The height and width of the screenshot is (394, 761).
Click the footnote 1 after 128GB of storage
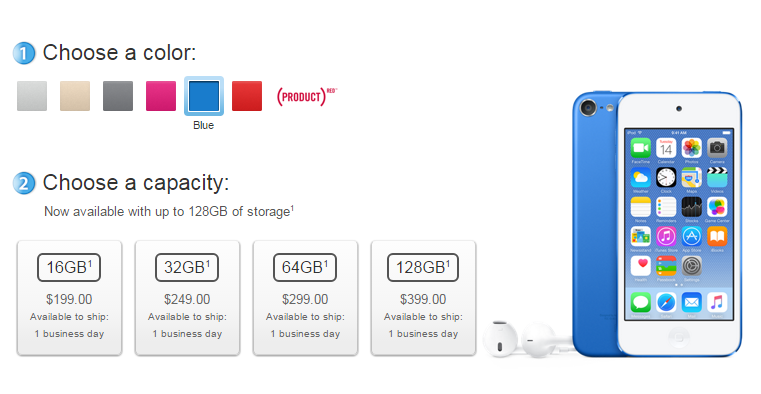click(x=292, y=208)
